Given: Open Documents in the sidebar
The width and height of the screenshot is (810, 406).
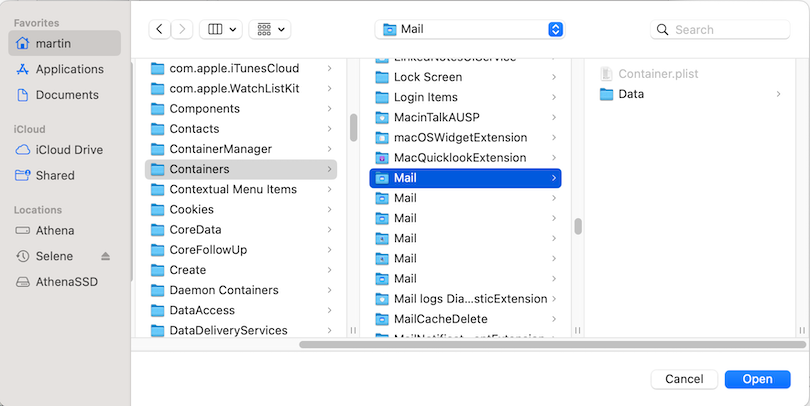Looking at the screenshot, I should pyautogui.click(x=65, y=95).
